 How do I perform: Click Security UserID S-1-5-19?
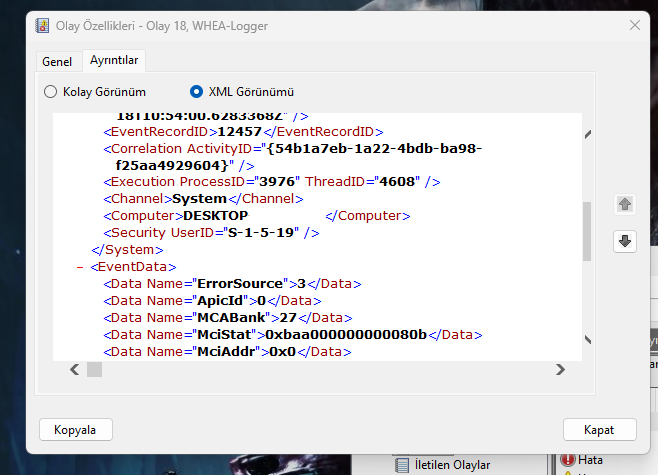(263, 232)
